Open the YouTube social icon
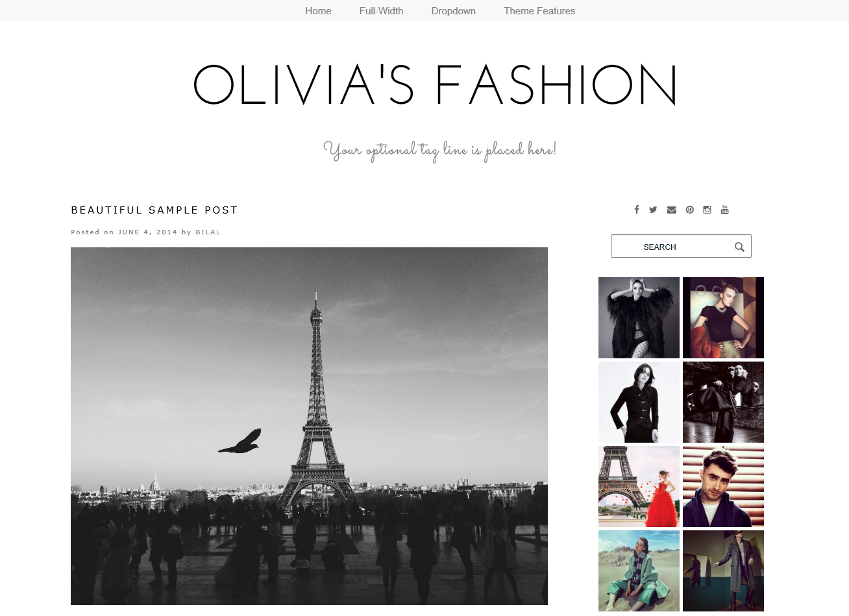849x616 pixels. click(x=725, y=210)
